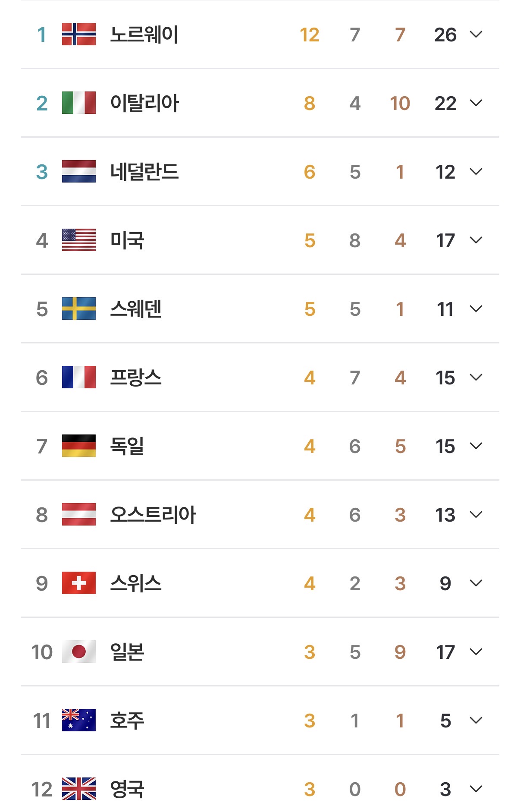520x812 pixels.
Task: Click the Netherlands flag icon
Action: coord(79,172)
